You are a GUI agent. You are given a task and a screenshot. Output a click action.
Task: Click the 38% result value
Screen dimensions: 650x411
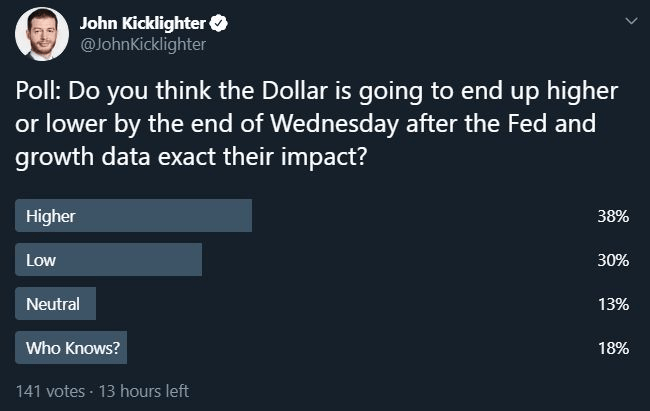[613, 216]
